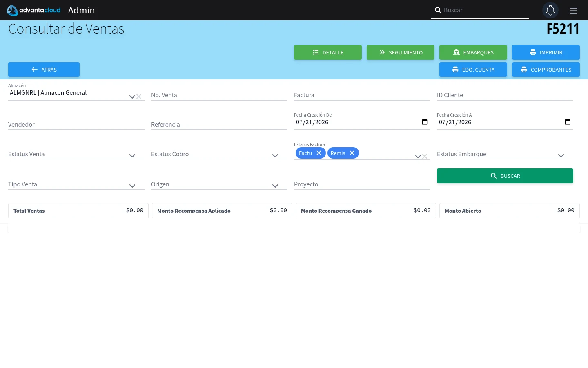The height and width of the screenshot is (368, 588).
Task: Click Fecha Creación De date value
Action: point(312,122)
